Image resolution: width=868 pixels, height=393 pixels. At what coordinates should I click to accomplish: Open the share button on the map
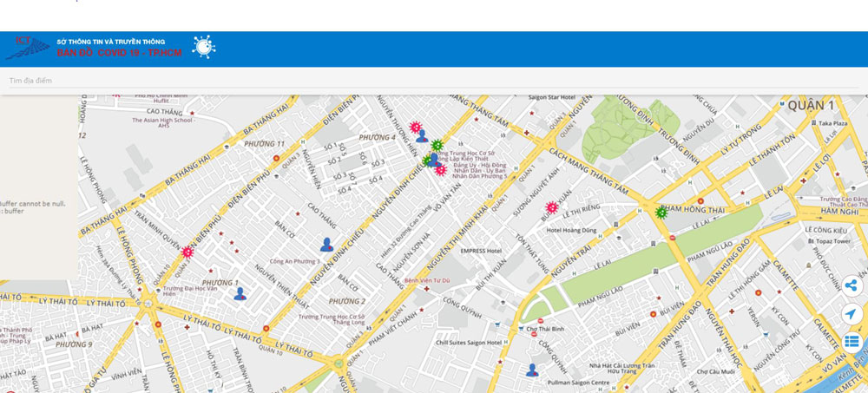pyautogui.click(x=852, y=286)
